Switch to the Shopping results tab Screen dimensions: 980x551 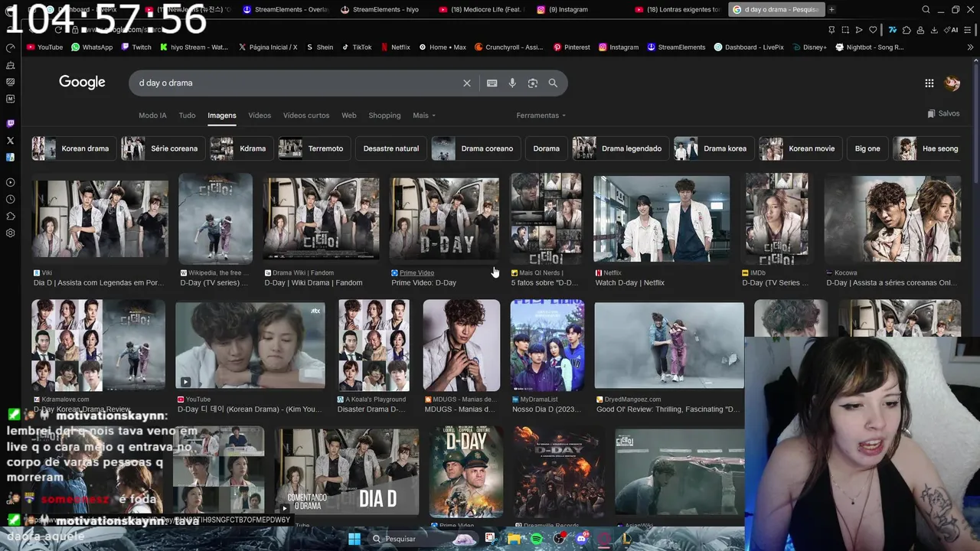pos(384,116)
